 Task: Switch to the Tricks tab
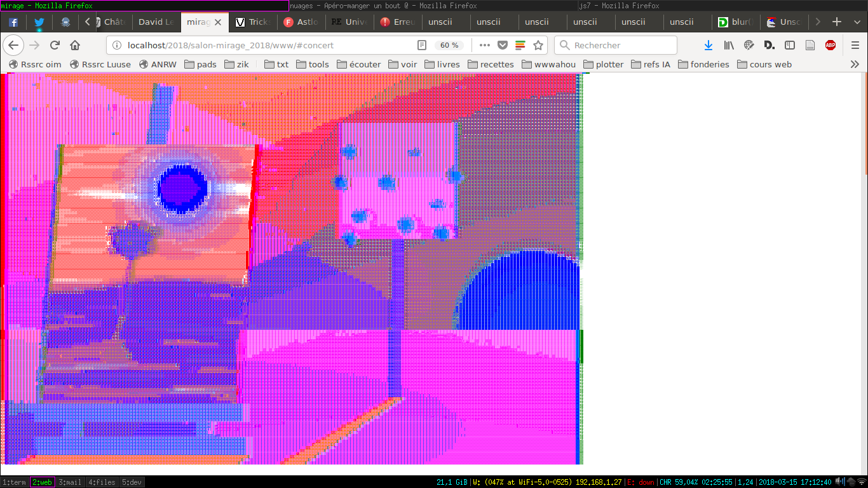point(253,22)
